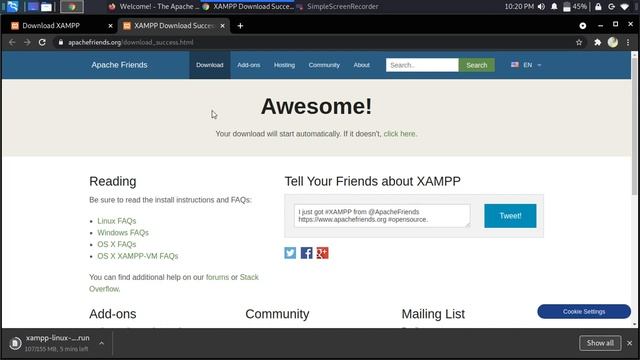Click the browser address bar URL
The height and width of the screenshot is (360, 640).
[x=131, y=42]
